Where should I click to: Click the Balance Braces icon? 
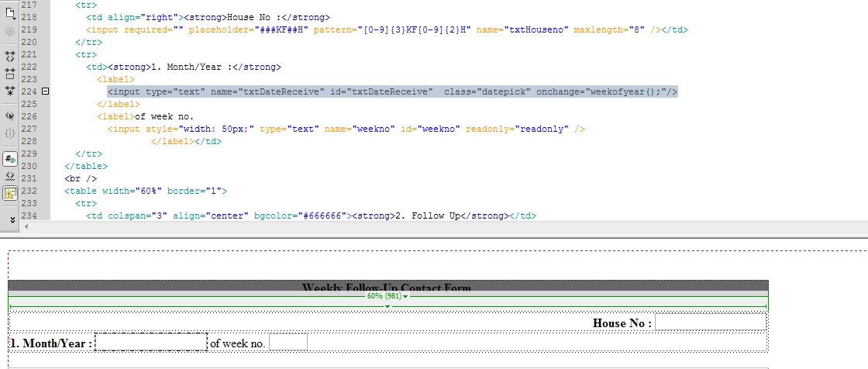[10, 133]
